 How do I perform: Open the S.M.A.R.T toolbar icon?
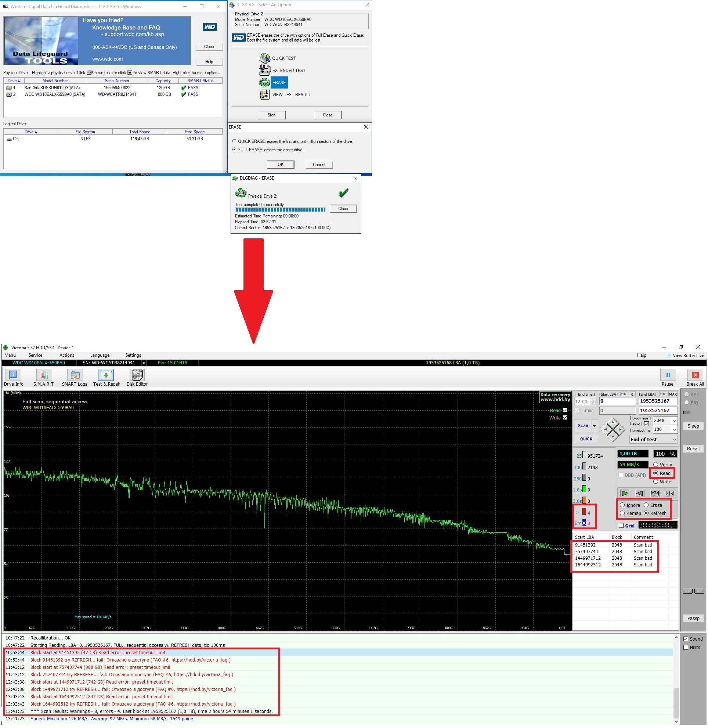point(44,375)
